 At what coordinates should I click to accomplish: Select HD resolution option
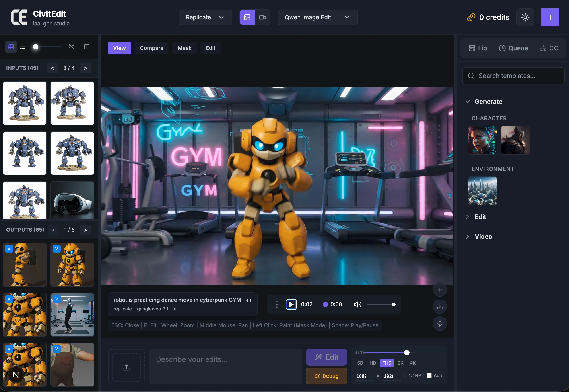373,363
